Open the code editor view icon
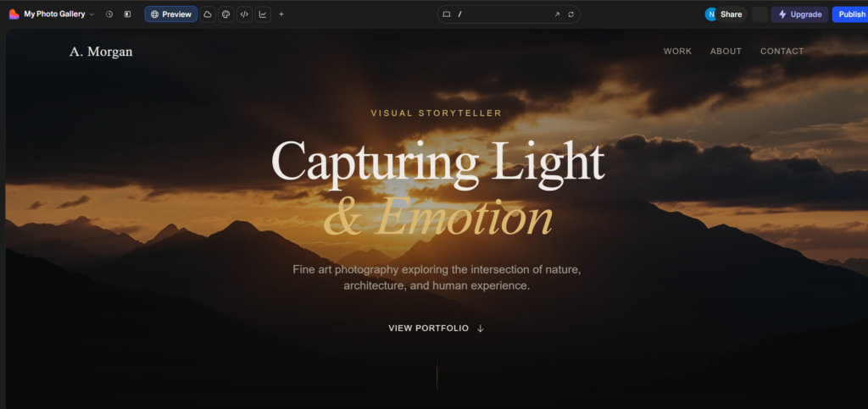The image size is (868, 409). [244, 14]
